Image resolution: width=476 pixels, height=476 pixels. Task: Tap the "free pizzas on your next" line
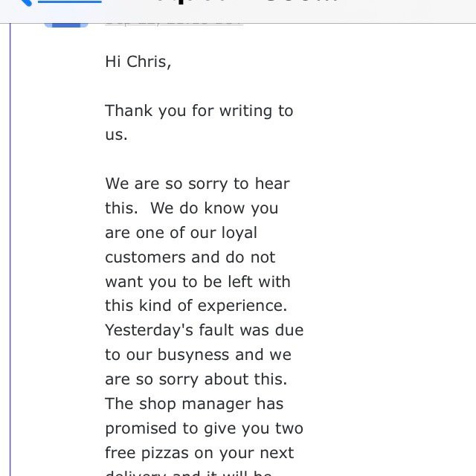199,453
